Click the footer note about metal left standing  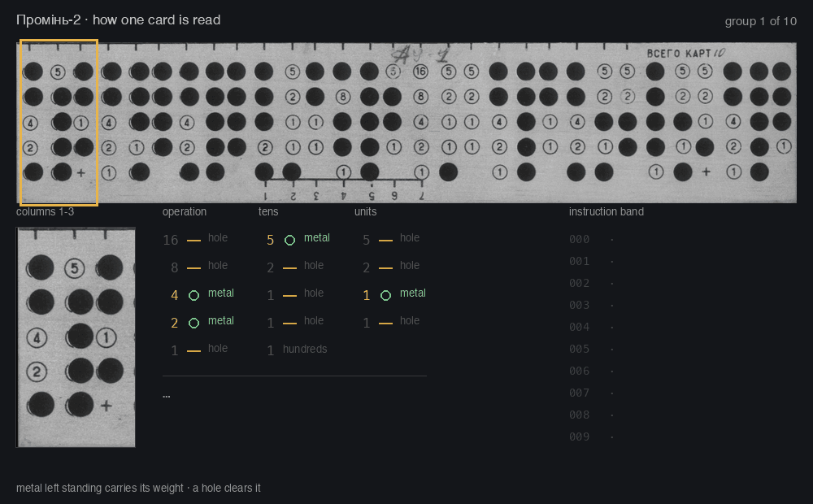point(138,488)
